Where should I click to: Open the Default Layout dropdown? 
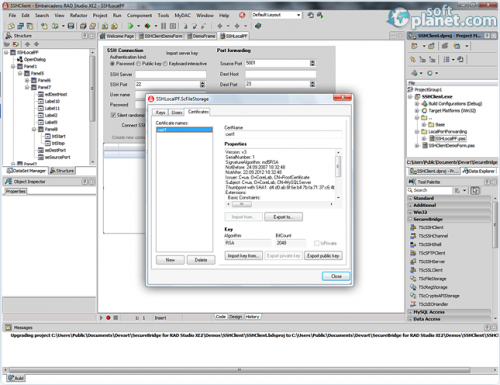pos(298,15)
